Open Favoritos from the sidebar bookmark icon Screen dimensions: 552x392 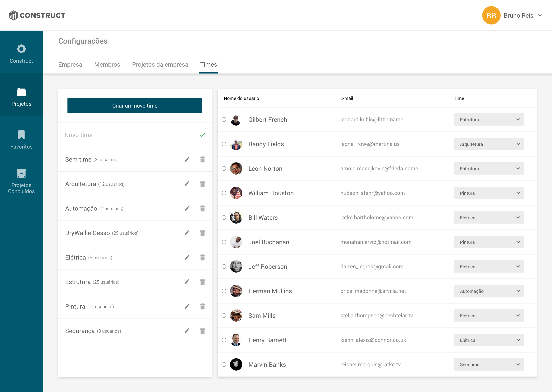[21, 135]
